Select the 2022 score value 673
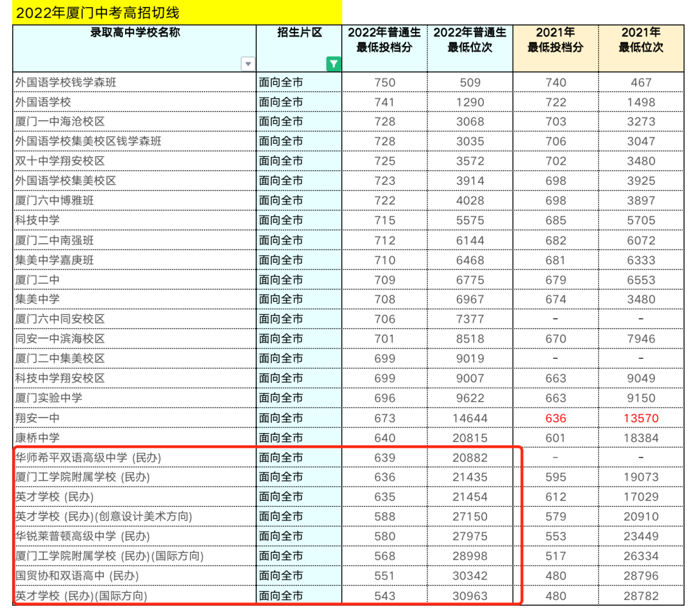 pos(384,418)
